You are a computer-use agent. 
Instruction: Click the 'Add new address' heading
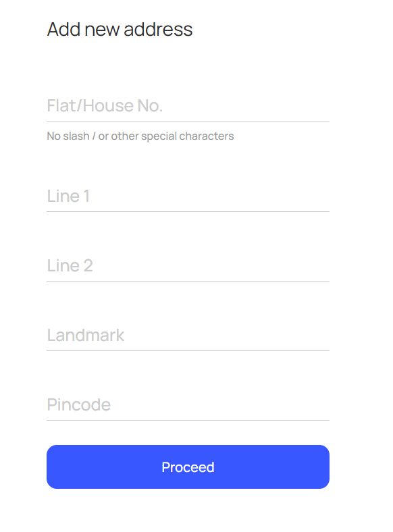tap(120, 29)
